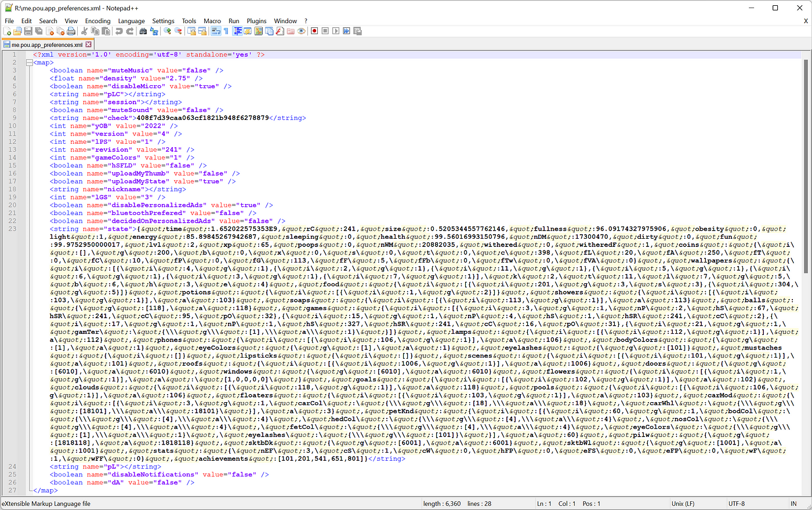The width and height of the screenshot is (812, 510).
Task: Toggle file monitoring eye icon
Action: click(301, 31)
